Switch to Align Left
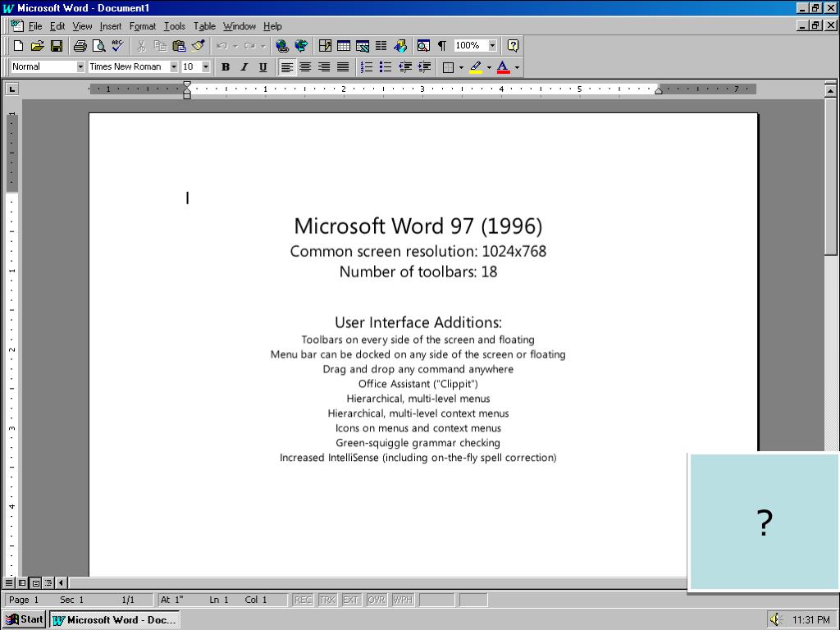This screenshot has width=840, height=630. click(x=287, y=67)
